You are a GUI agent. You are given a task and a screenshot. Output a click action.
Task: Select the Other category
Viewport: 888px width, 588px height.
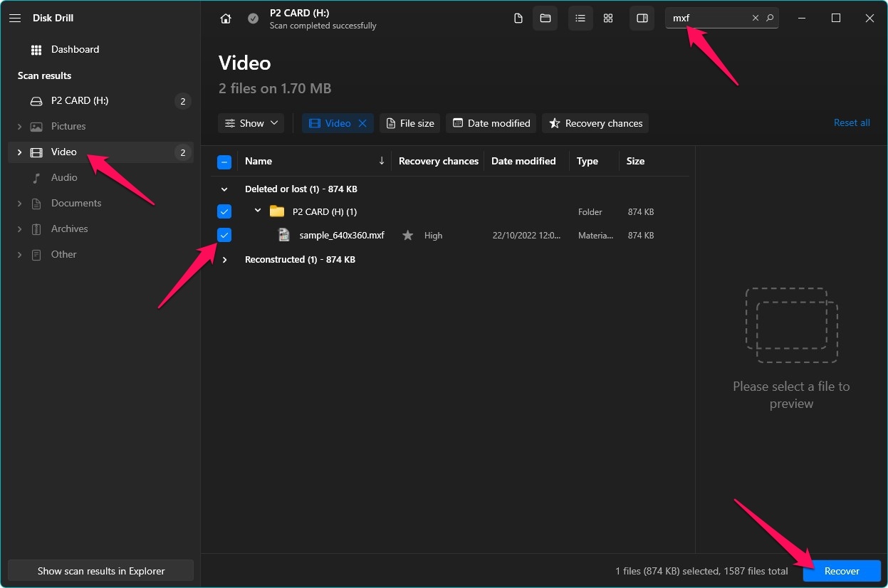[100, 255]
